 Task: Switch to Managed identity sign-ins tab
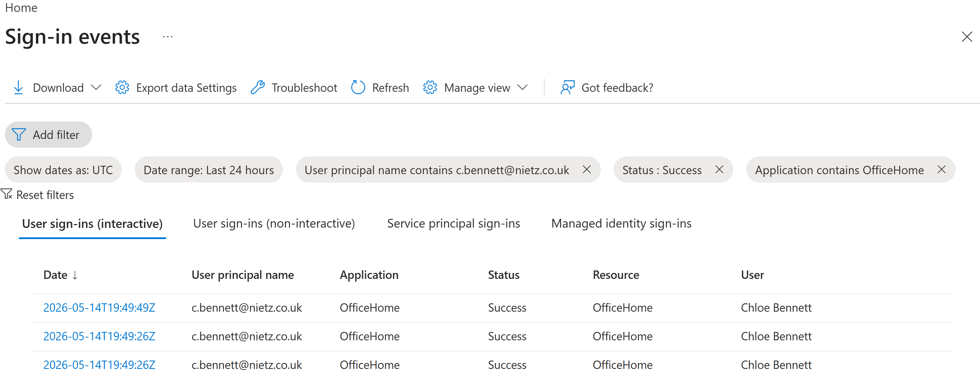pos(621,223)
